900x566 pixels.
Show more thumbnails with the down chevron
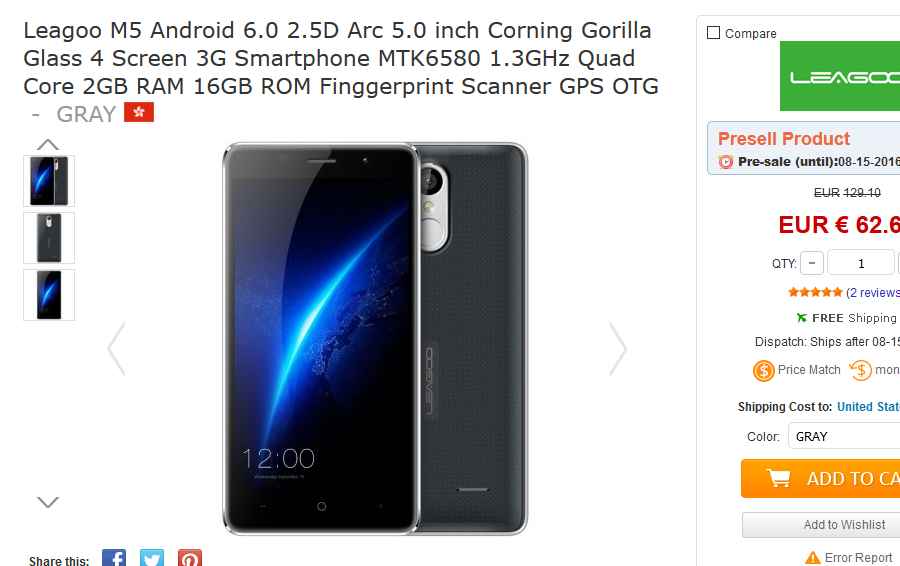click(48, 502)
